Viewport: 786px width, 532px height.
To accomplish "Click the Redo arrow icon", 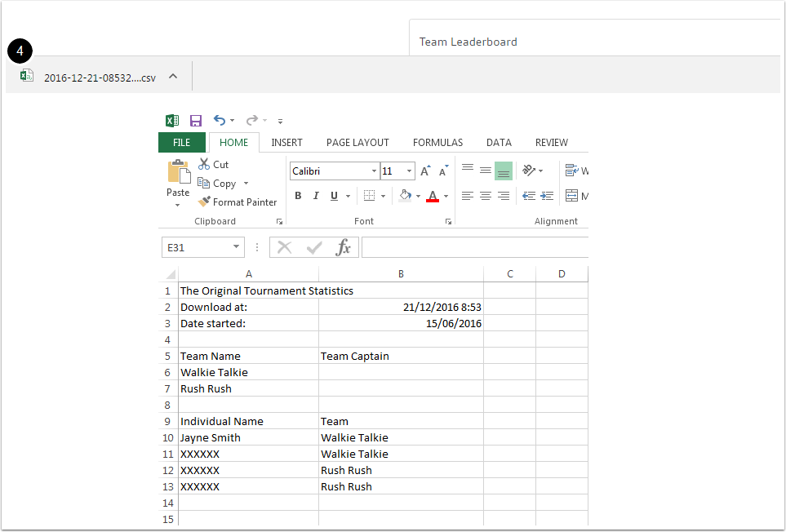I will tap(251, 120).
